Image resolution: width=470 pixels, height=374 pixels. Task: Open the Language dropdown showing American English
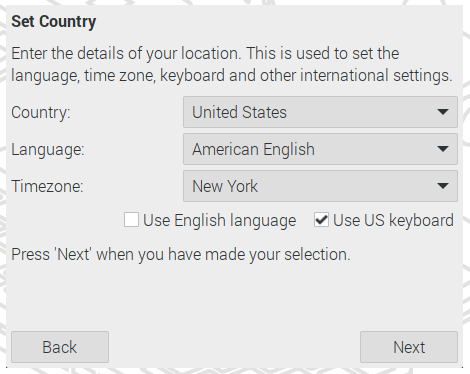pos(320,149)
